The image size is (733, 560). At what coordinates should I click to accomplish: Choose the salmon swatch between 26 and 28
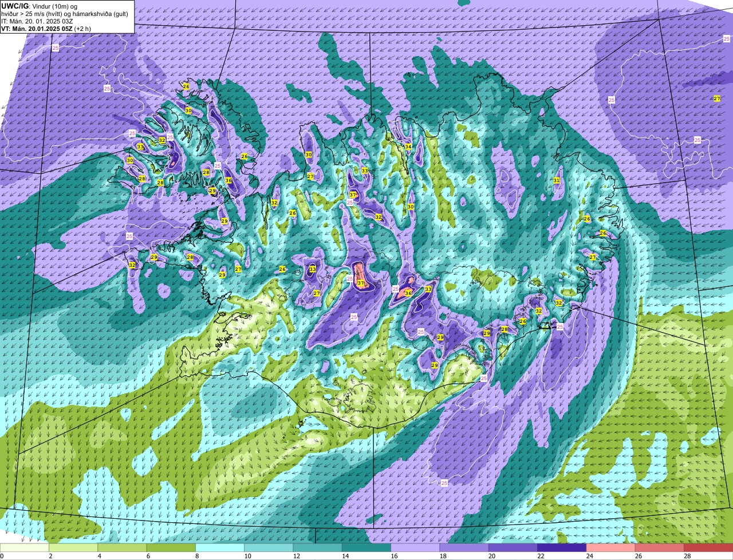(x=660, y=548)
